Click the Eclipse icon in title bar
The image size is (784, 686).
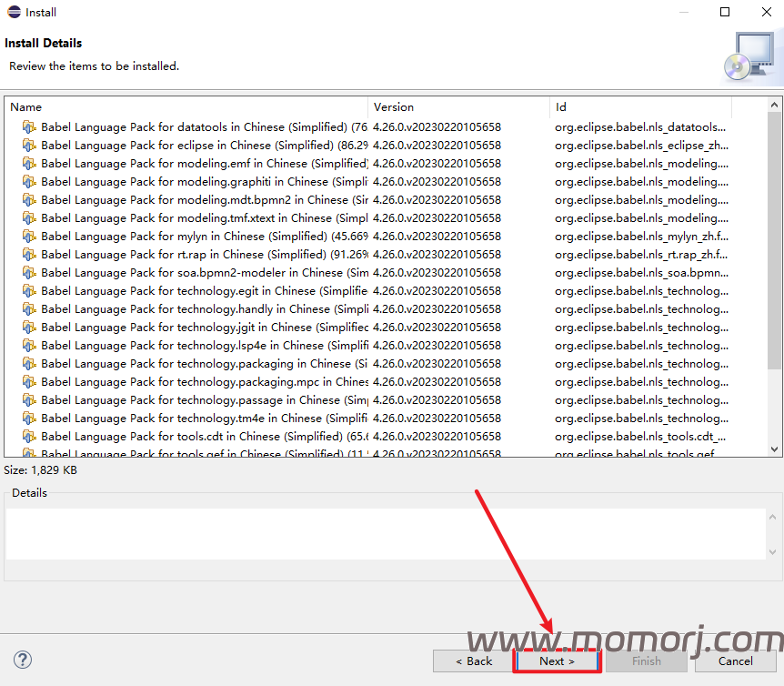(15, 12)
